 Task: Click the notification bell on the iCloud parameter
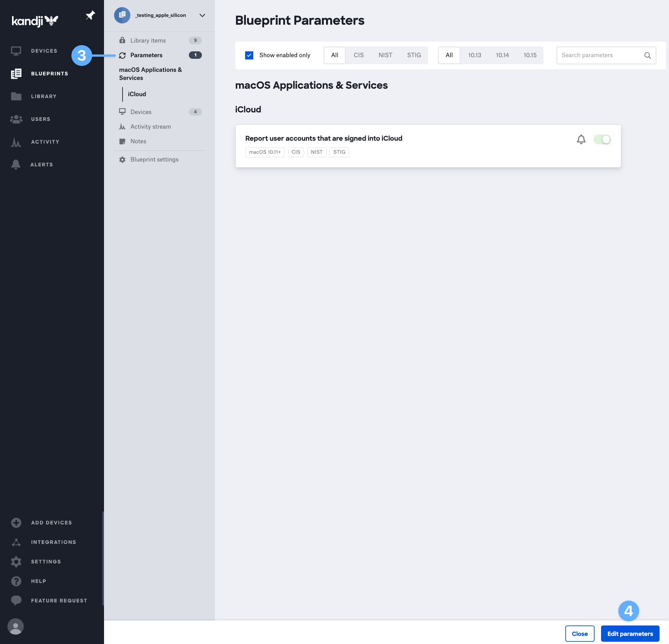point(581,139)
